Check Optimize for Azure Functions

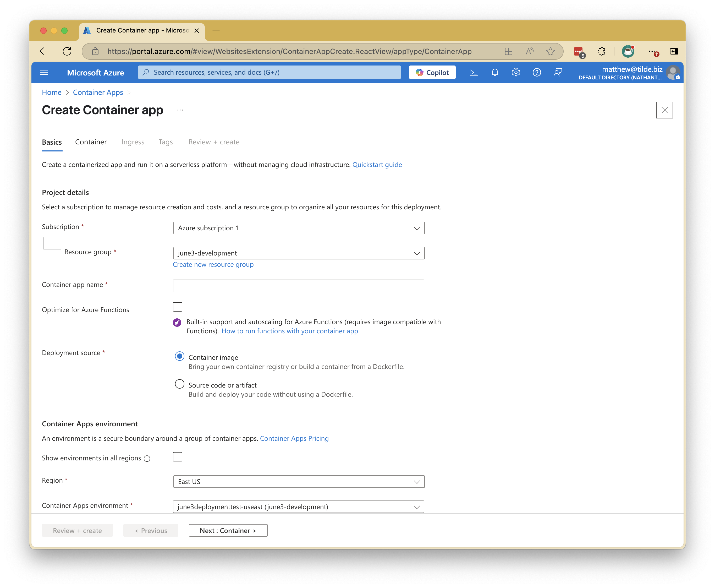pyautogui.click(x=177, y=307)
